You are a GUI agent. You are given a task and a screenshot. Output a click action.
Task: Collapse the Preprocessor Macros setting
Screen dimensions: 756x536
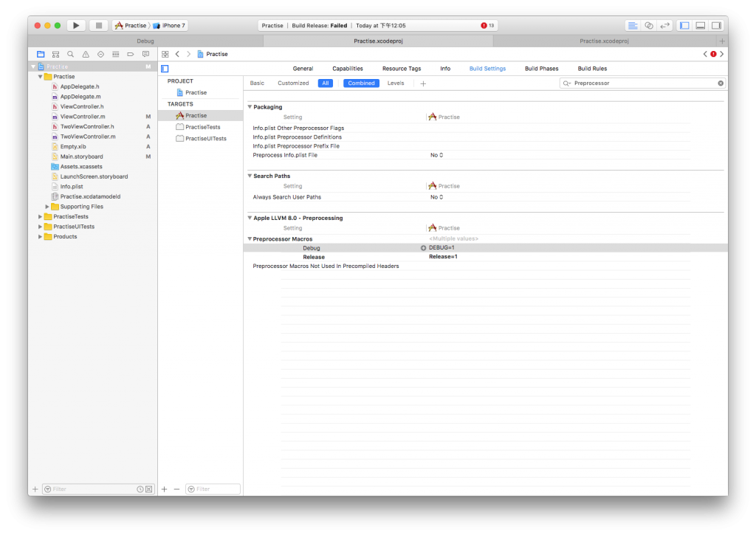click(250, 238)
